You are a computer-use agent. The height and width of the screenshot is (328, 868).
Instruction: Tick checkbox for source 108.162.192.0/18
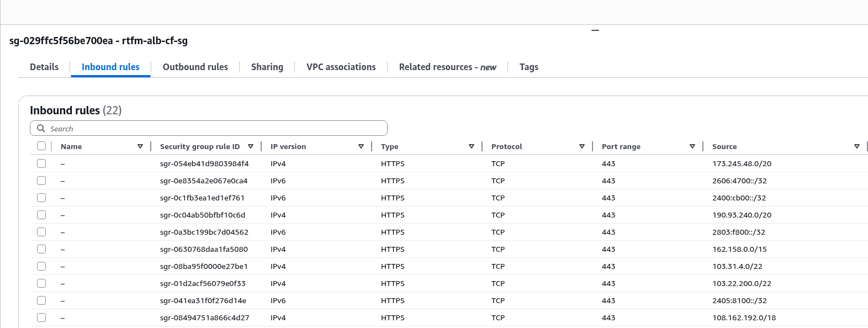click(x=41, y=318)
